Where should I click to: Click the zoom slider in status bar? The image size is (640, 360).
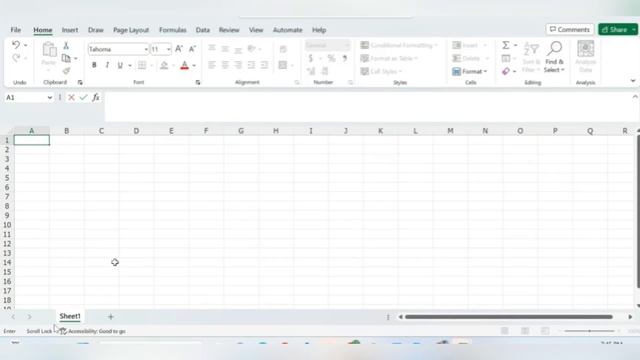click(x=589, y=331)
